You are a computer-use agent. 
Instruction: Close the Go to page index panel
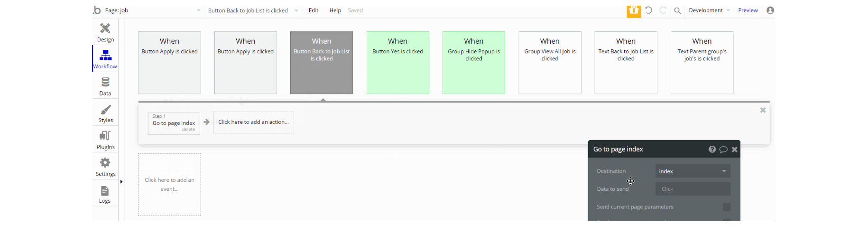[x=735, y=149]
